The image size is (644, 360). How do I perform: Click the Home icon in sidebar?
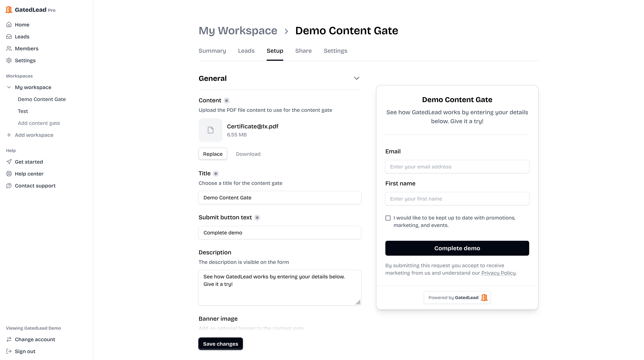pyautogui.click(x=9, y=24)
